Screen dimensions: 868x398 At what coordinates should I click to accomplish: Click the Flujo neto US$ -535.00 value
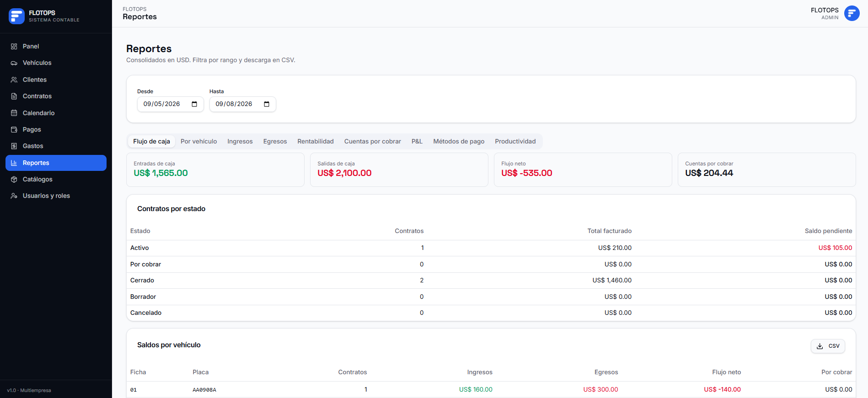pyautogui.click(x=527, y=173)
